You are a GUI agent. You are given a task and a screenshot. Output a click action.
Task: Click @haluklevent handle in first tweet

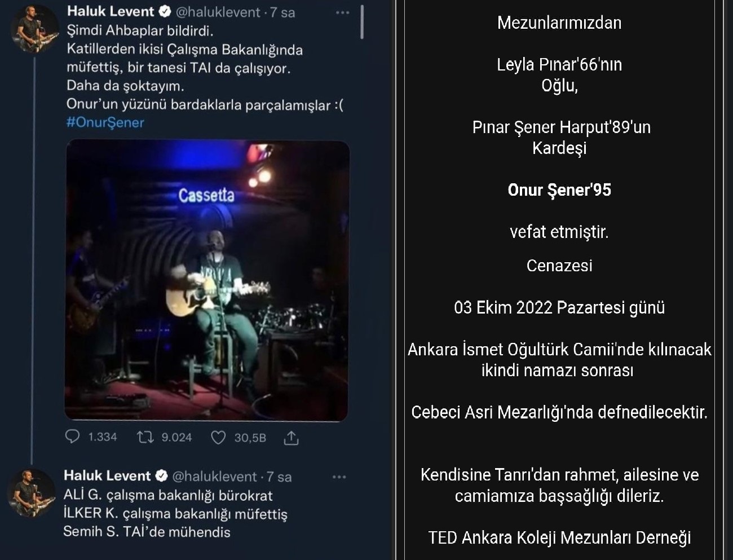(218, 12)
